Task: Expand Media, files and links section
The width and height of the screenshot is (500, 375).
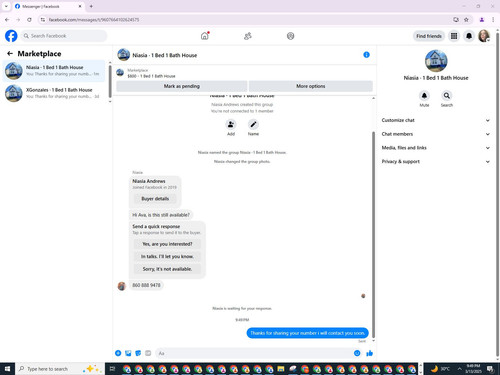Action: tap(436, 148)
